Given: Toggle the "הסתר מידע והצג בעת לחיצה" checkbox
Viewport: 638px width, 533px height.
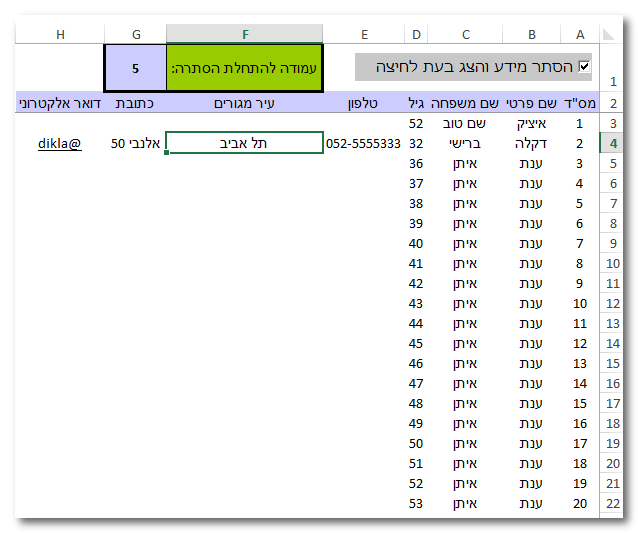Looking at the screenshot, I should [585, 67].
